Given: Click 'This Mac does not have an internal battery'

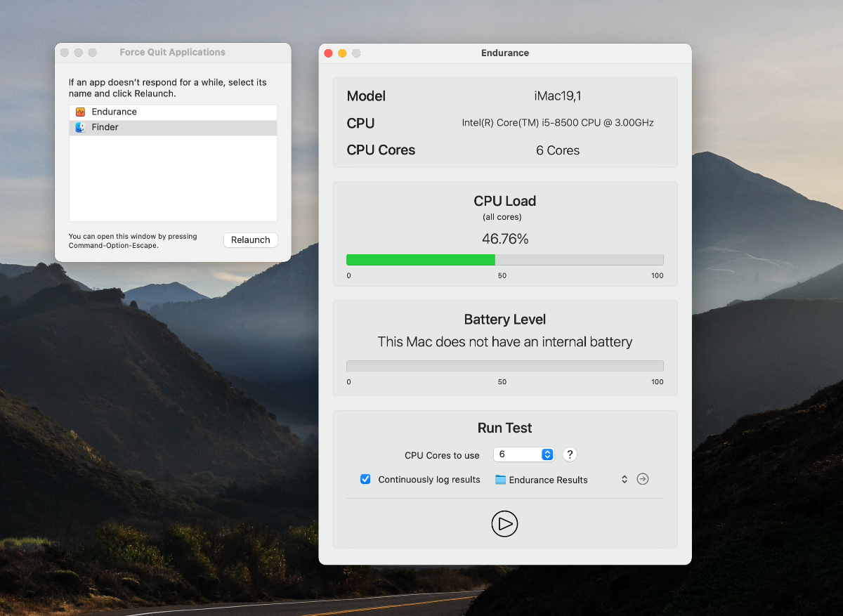Looking at the screenshot, I should coord(505,342).
